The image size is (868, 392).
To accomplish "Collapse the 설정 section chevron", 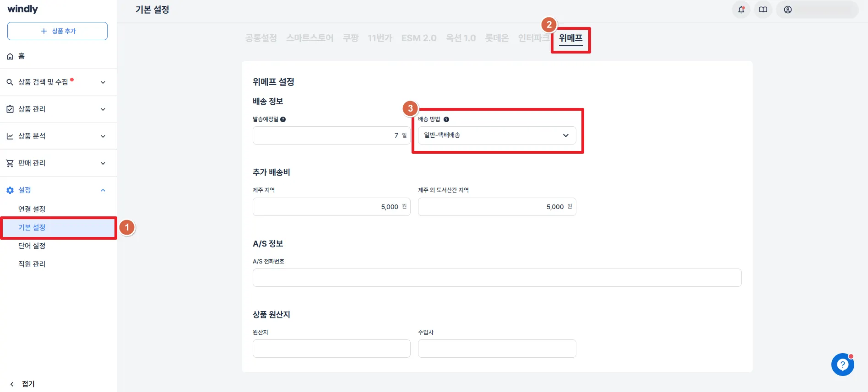I will click(103, 190).
